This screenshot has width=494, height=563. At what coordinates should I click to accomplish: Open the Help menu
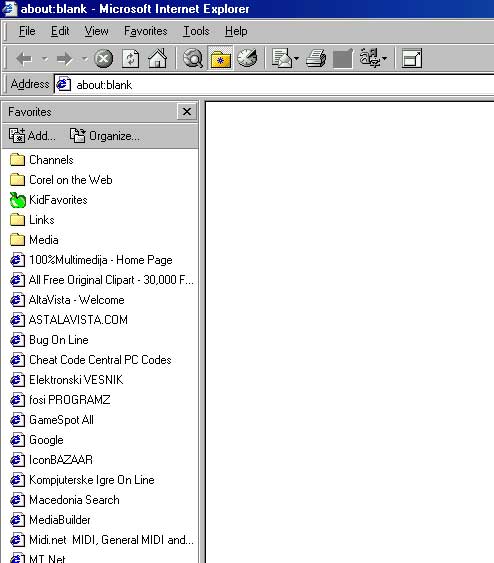click(236, 31)
